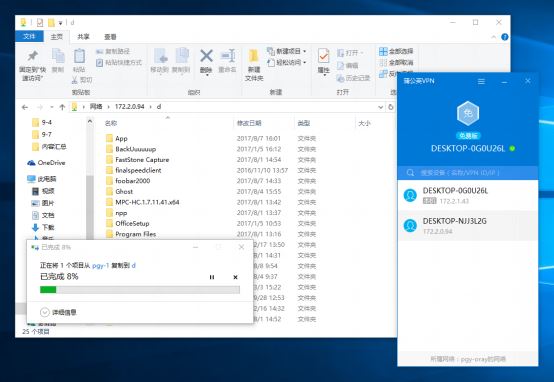Sort by Date modified column header
The image size is (554, 382).
pyautogui.click(x=249, y=123)
